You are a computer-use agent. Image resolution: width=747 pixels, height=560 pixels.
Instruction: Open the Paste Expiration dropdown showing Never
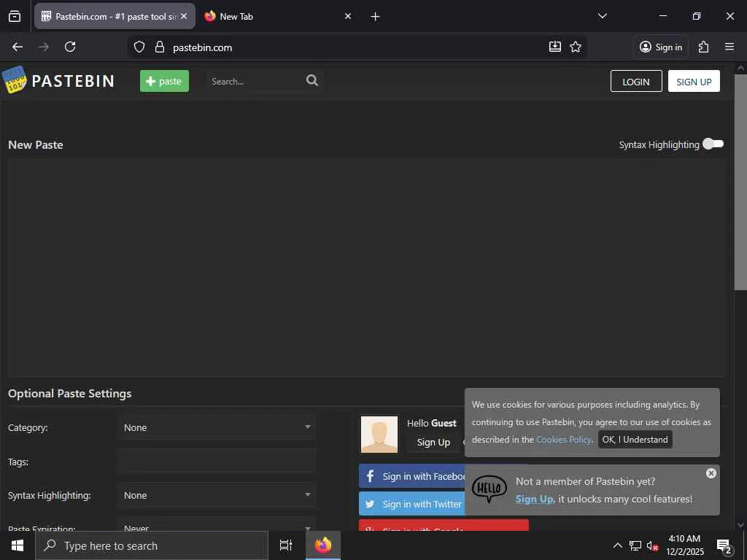(217, 525)
